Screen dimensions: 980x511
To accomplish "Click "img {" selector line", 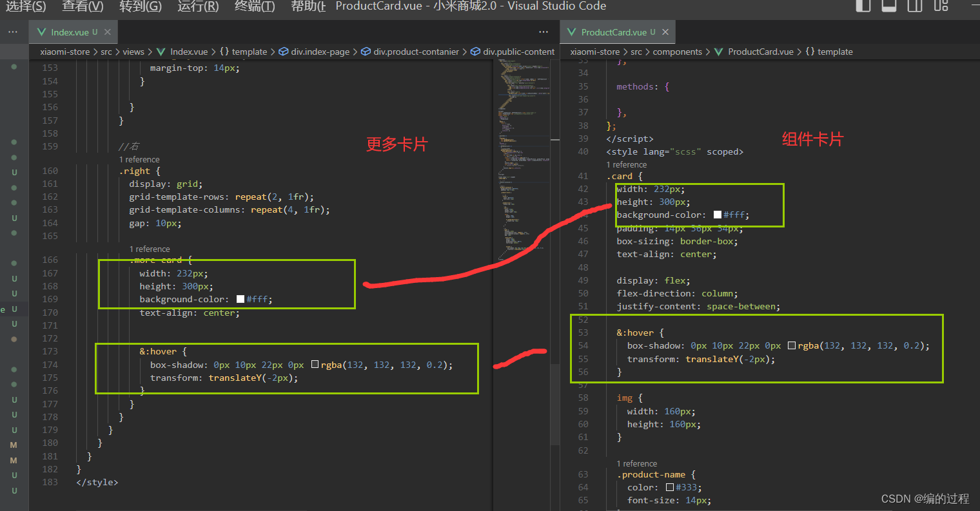I will (x=629, y=398).
